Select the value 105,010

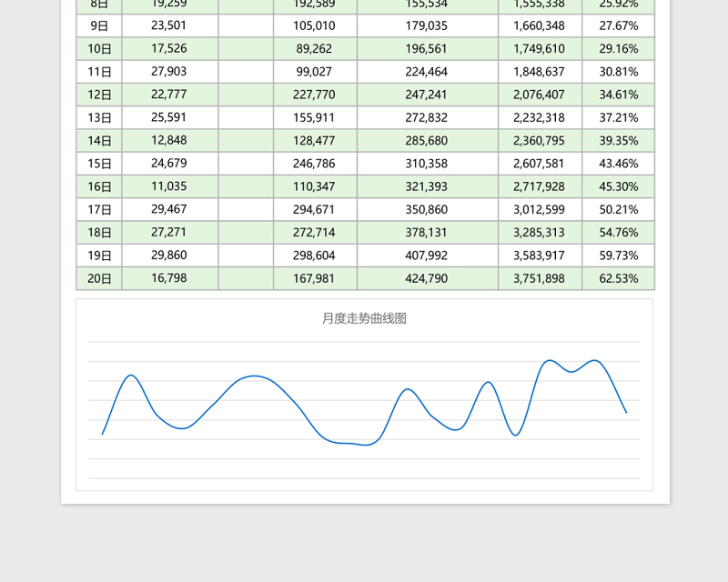coord(315,25)
